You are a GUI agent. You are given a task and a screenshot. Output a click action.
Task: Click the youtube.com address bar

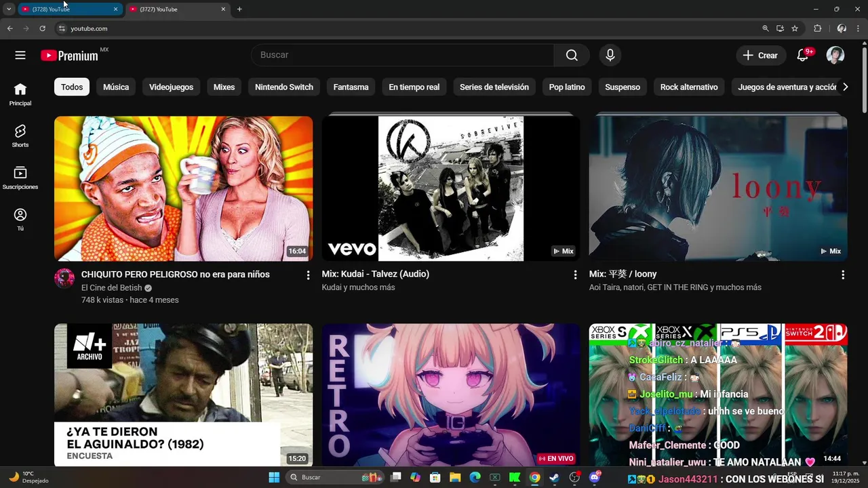[x=407, y=28]
